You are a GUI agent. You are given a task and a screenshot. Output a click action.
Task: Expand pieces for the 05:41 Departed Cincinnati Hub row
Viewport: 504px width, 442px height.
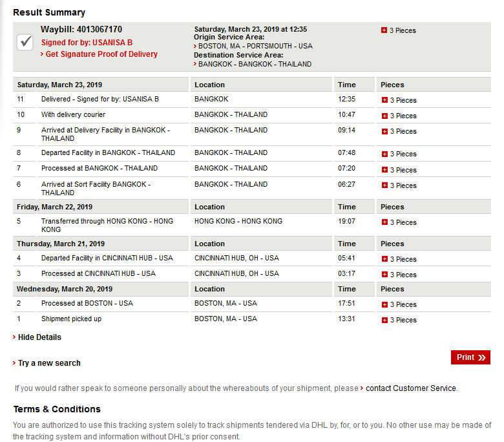(384, 258)
